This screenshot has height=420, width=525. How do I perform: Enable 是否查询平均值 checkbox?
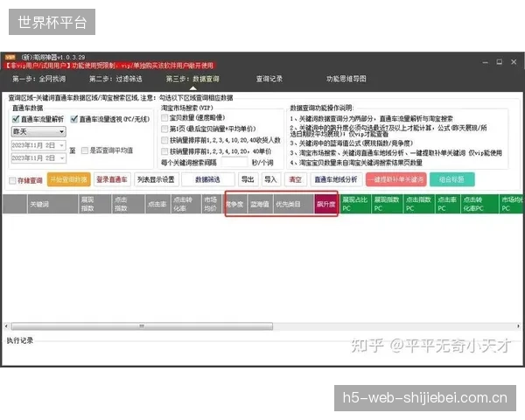point(85,150)
